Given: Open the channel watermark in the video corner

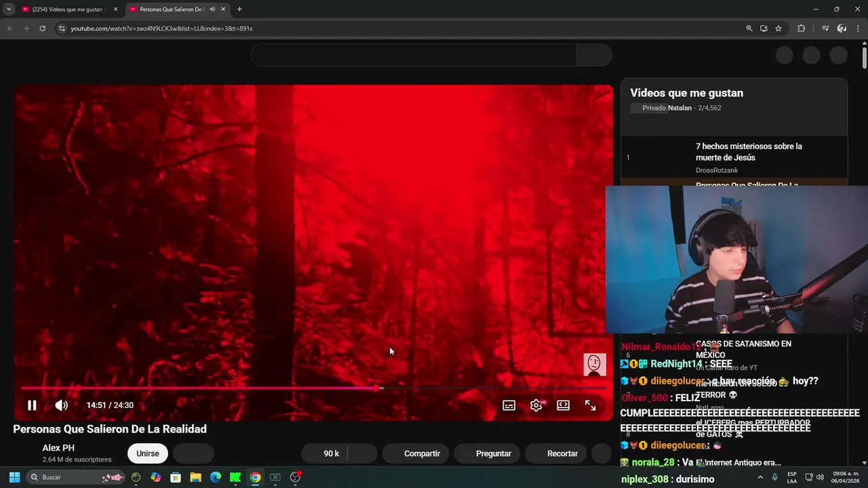Looking at the screenshot, I should pos(595,365).
